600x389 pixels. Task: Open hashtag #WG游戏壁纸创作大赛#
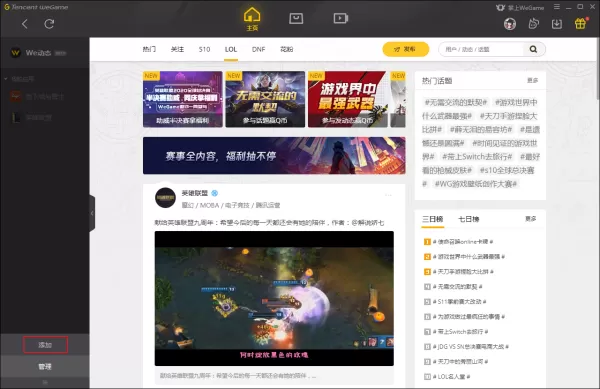476,184
